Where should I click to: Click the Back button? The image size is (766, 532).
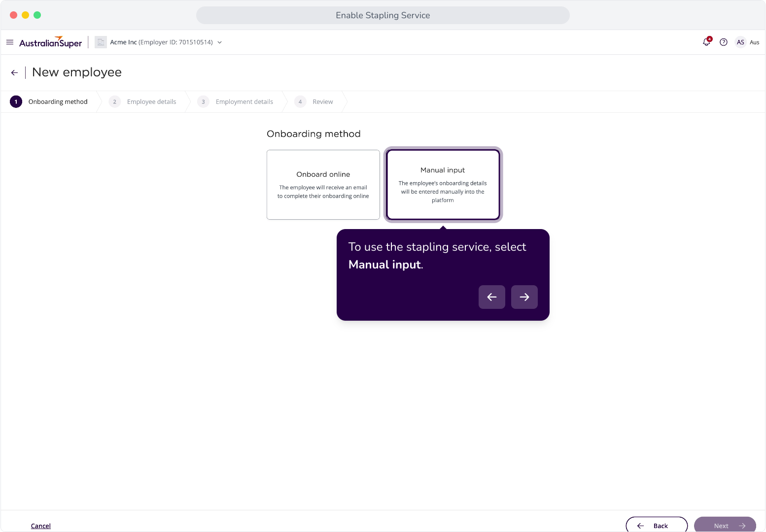[x=657, y=526]
